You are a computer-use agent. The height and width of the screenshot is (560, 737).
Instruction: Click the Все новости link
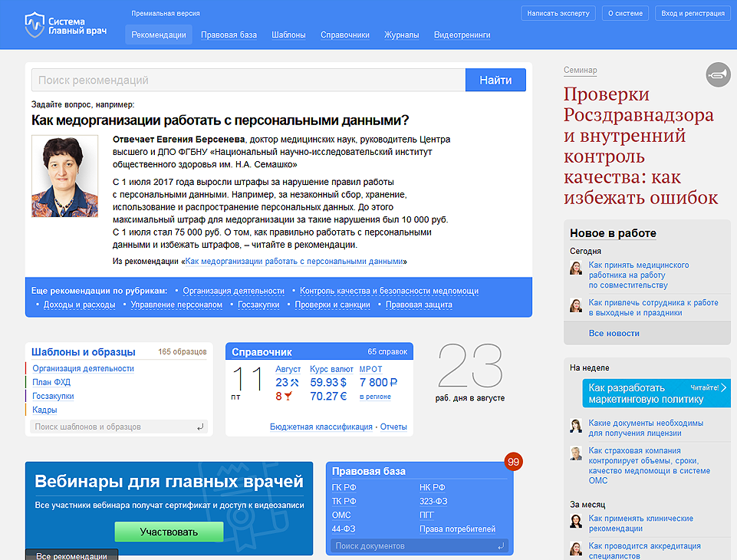[x=614, y=334]
